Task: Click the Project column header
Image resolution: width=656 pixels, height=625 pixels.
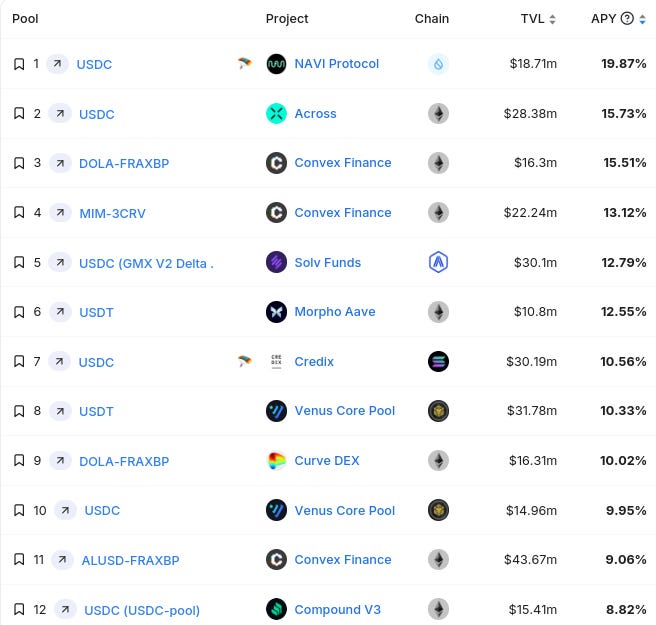Action: point(287,19)
